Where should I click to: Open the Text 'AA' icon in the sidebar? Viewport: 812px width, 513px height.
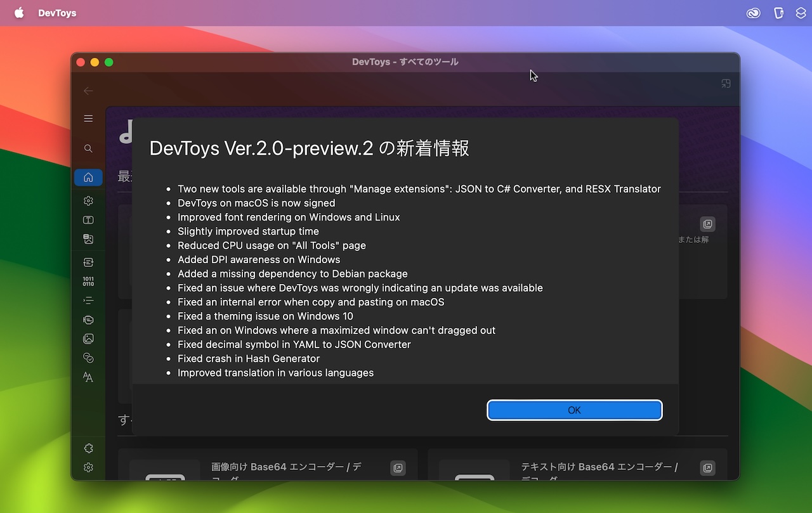tap(88, 377)
